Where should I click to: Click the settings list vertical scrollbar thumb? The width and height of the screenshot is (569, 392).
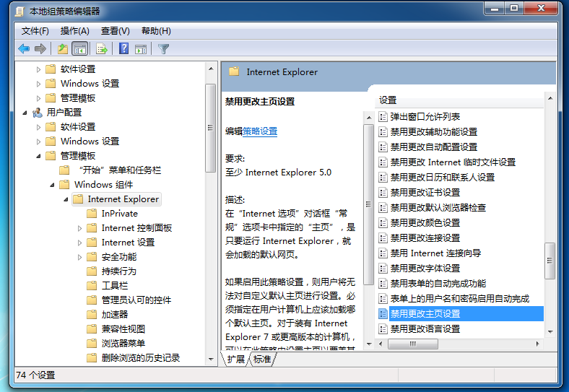pos(550,261)
